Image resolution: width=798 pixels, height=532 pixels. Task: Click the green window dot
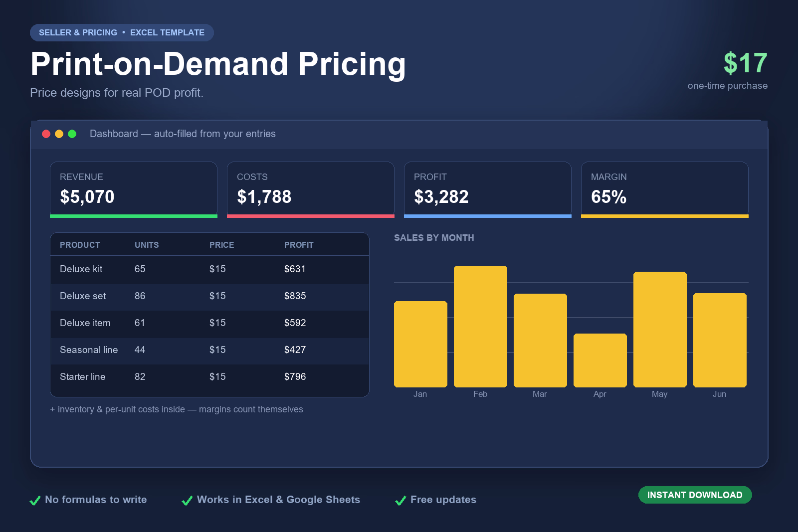(x=72, y=134)
